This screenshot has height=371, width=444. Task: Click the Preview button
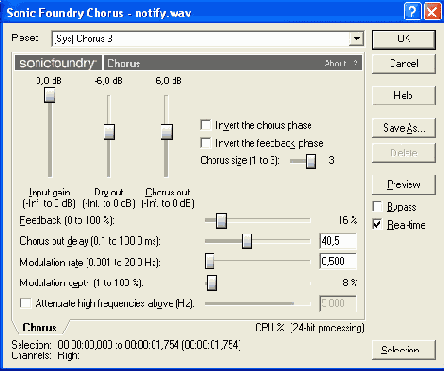tap(404, 184)
